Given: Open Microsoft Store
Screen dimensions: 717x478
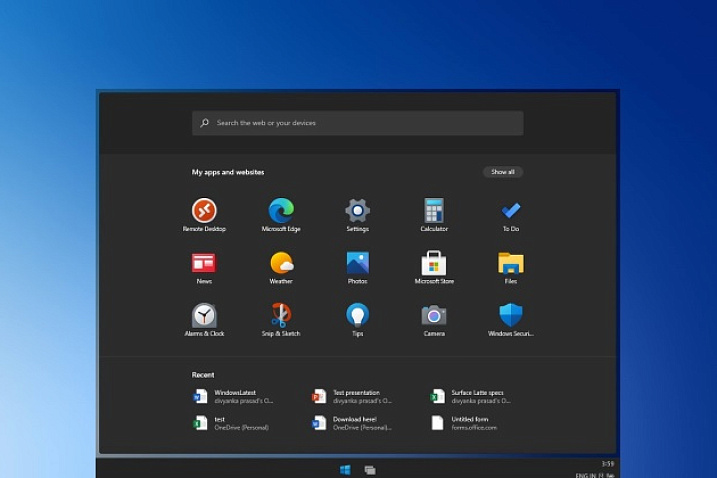Looking at the screenshot, I should (434, 268).
